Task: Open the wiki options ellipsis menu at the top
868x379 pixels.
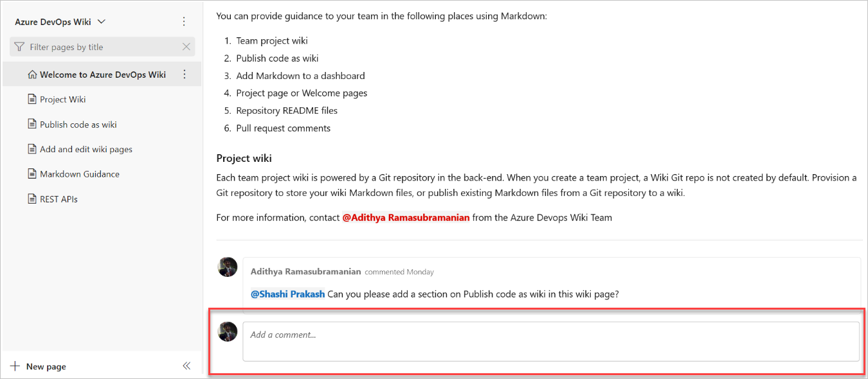Action: coord(184,21)
